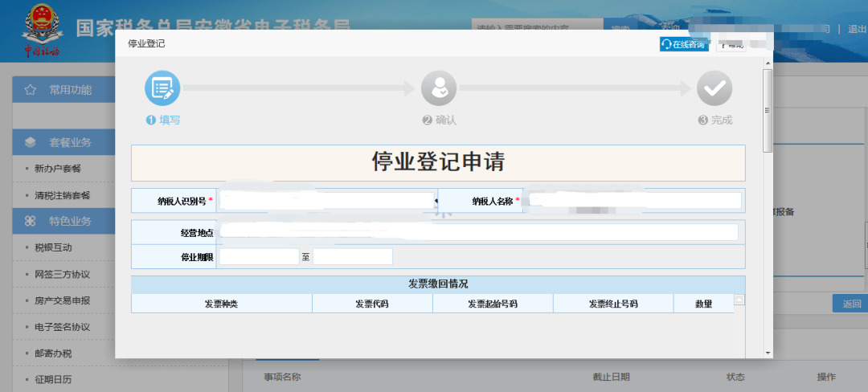Select 房产交易申报 menu item

pyautogui.click(x=62, y=300)
